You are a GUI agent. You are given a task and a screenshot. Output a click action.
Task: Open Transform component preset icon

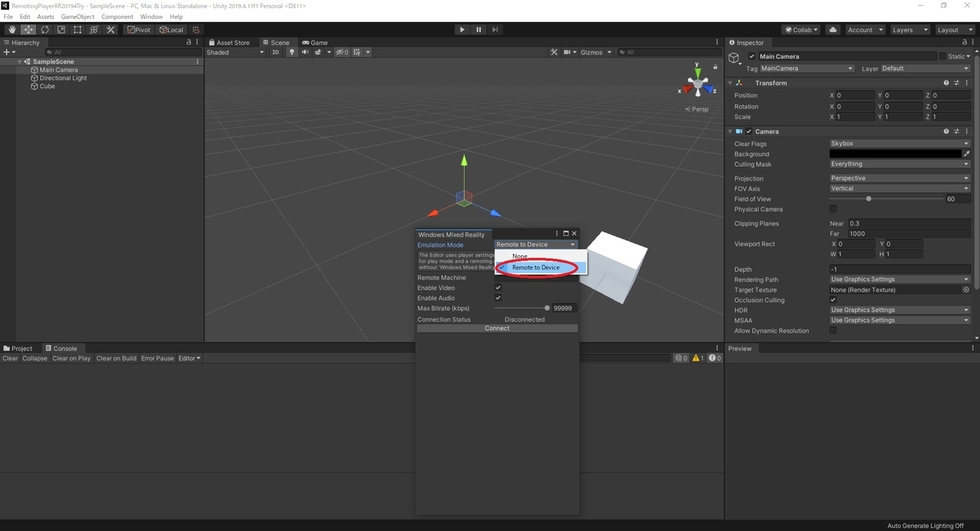(x=956, y=83)
